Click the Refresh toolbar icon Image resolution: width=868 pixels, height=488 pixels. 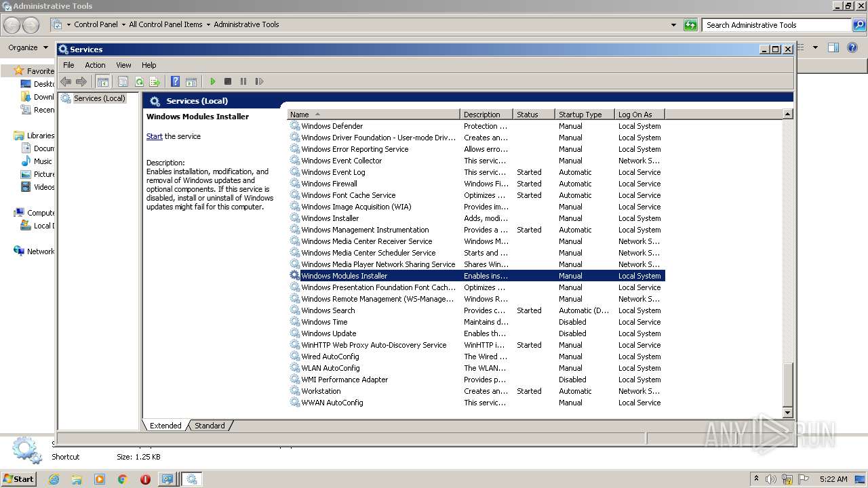pyautogui.click(x=139, y=81)
